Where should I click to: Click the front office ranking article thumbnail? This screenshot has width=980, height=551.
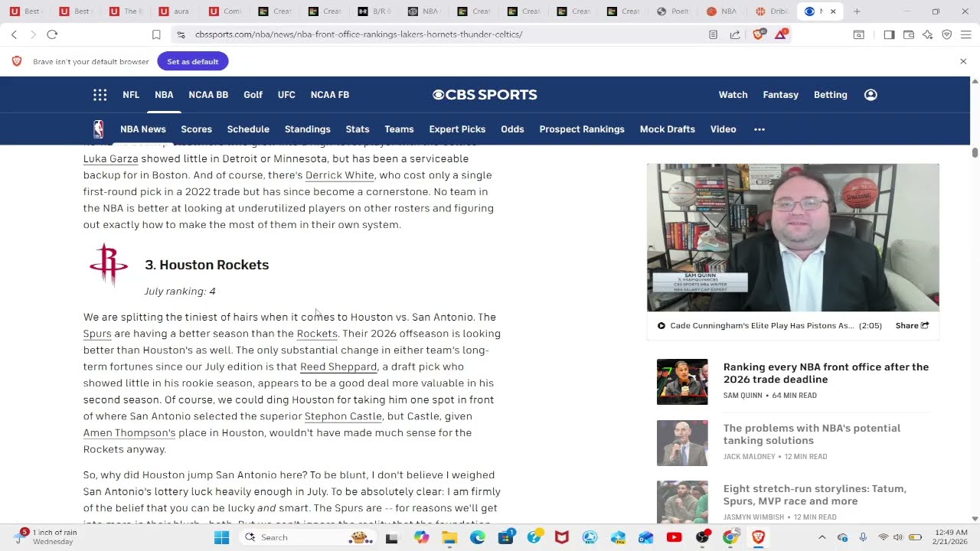click(682, 382)
